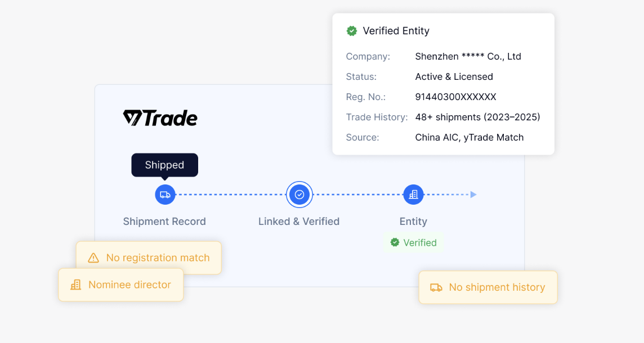This screenshot has height=343, width=644.
Task: Click the Shipped tooltip label
Action: 164,165
